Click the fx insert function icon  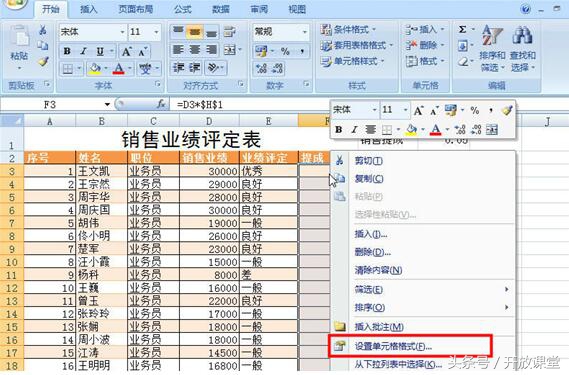tap(161, 105)
